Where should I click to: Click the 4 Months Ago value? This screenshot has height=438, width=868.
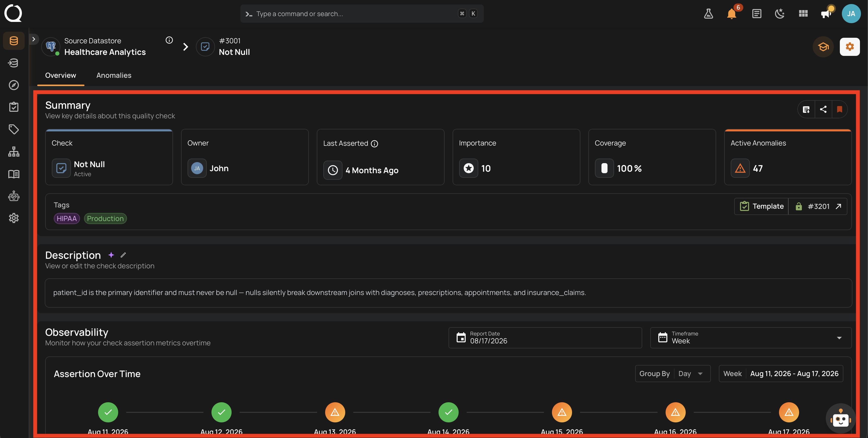point(372,170)
